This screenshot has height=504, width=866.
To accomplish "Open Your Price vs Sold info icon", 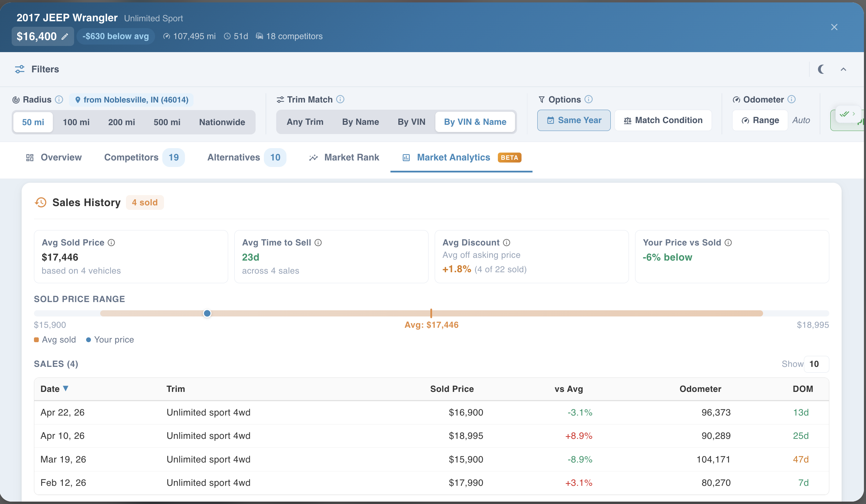I will 728,243.
